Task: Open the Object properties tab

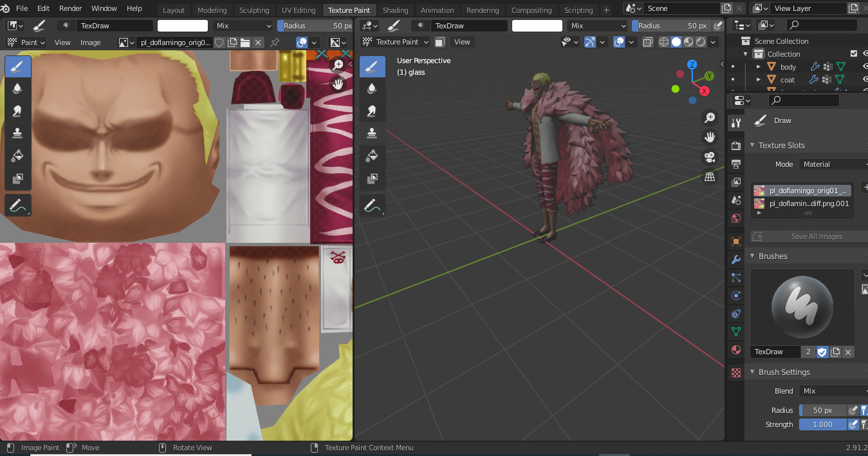Action: click(736, 242)
